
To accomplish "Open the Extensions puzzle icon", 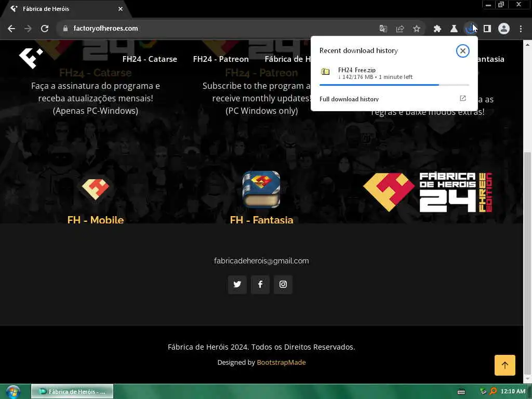I will [437, 29].
